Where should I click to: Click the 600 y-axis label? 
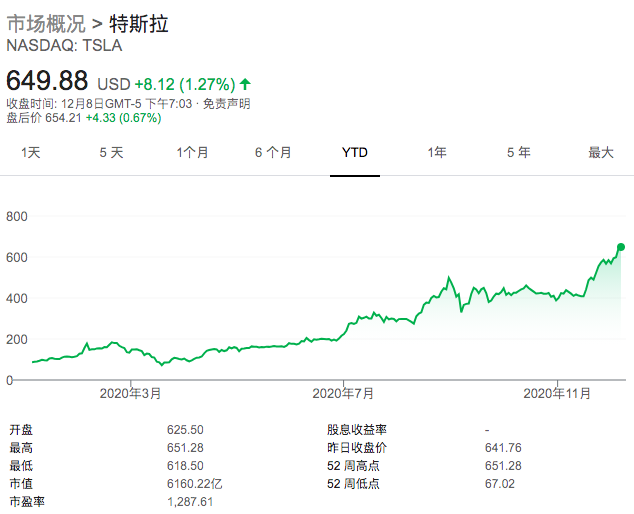point(17,258)
